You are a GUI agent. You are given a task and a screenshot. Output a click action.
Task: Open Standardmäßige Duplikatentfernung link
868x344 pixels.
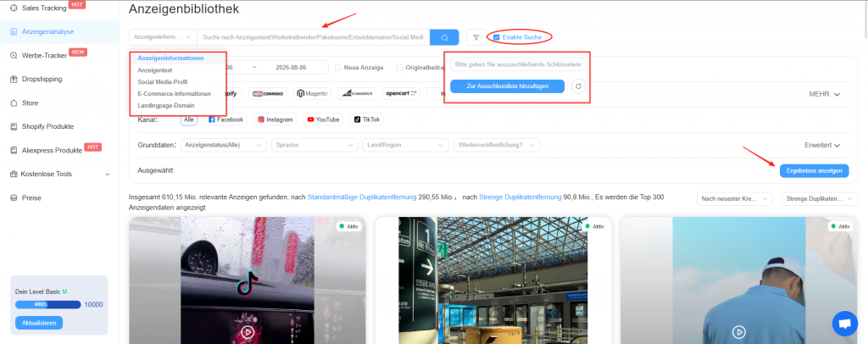(361, 197)
